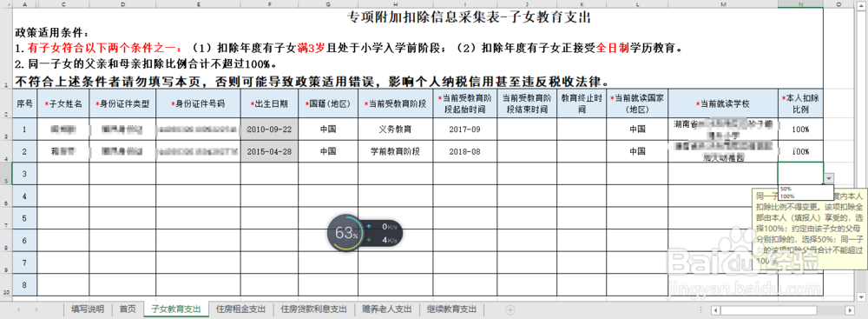868x319 pixels.
Task: Click the 子女姓名 header cell
Action: pos(62,103)
